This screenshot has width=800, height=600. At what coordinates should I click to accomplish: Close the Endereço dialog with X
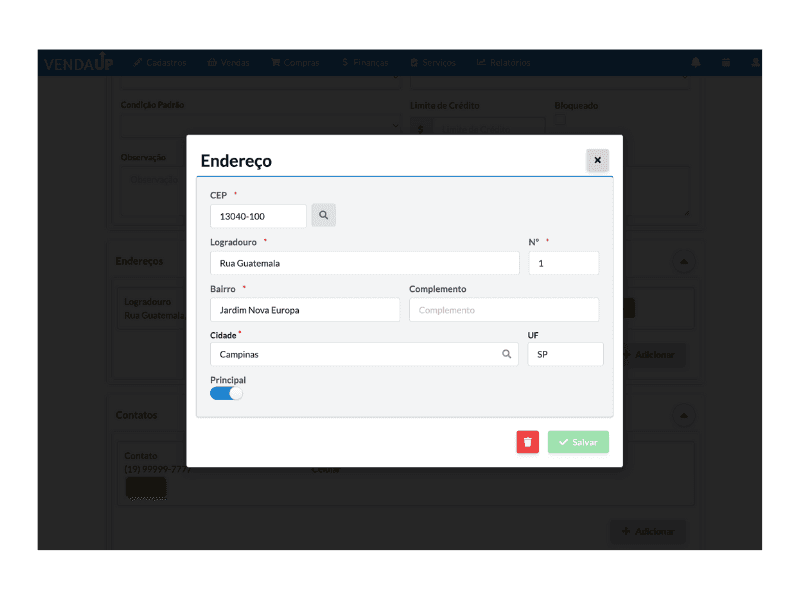click(x=597, y=160)
